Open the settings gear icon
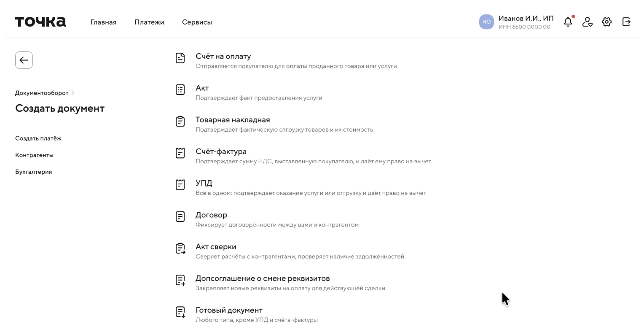Viewport: 644px width, 335px height. click(606, 22)
